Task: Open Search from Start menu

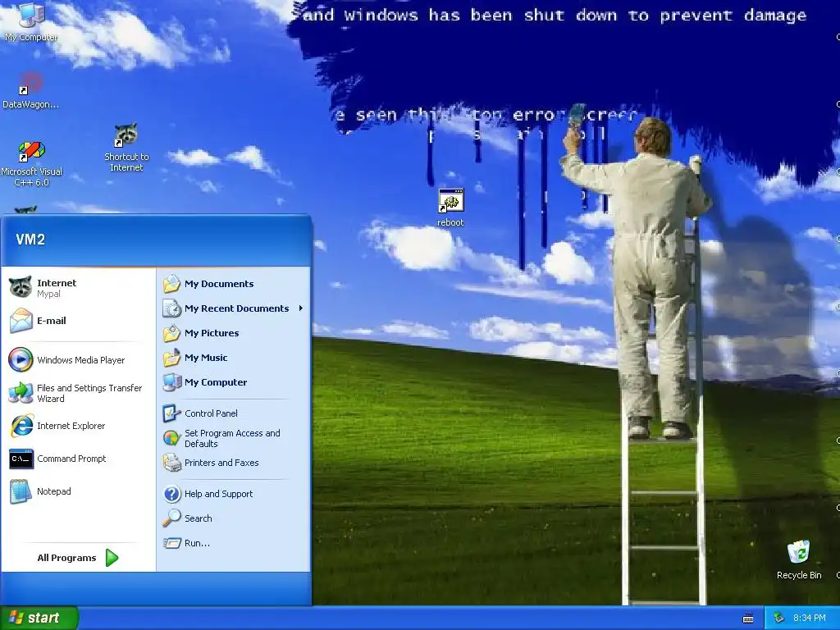Action: [234, 518]
